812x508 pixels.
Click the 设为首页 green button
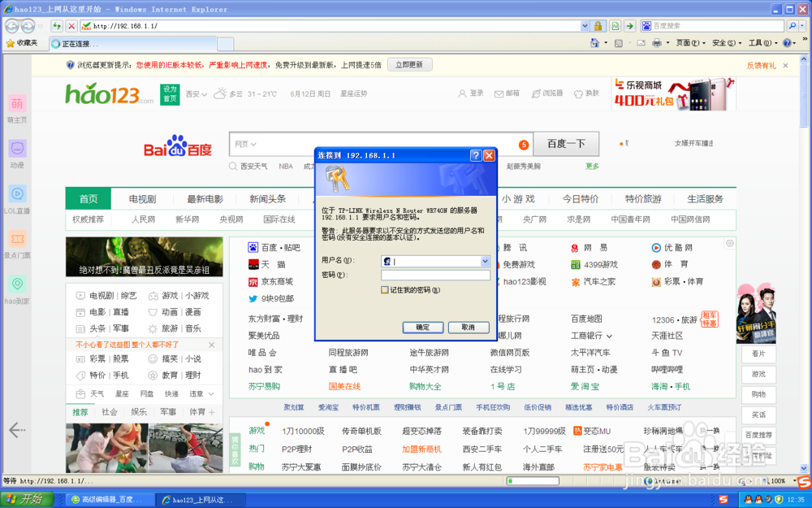[170, 93]
